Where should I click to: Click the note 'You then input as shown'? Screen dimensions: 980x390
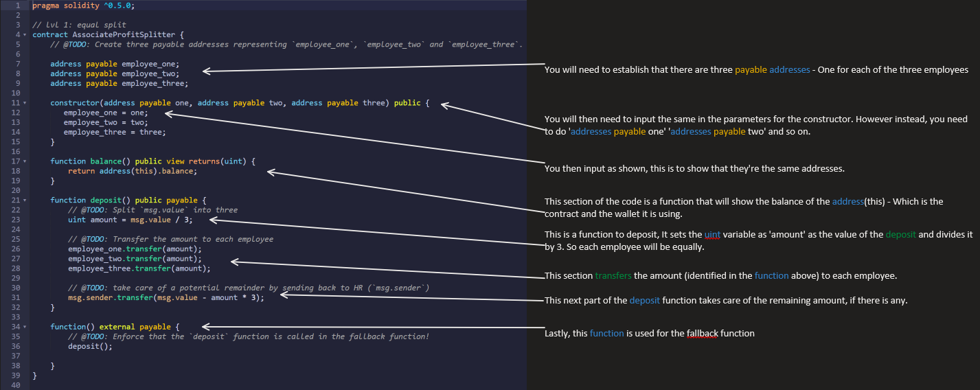pyautogui.click(x=694, y=168)
